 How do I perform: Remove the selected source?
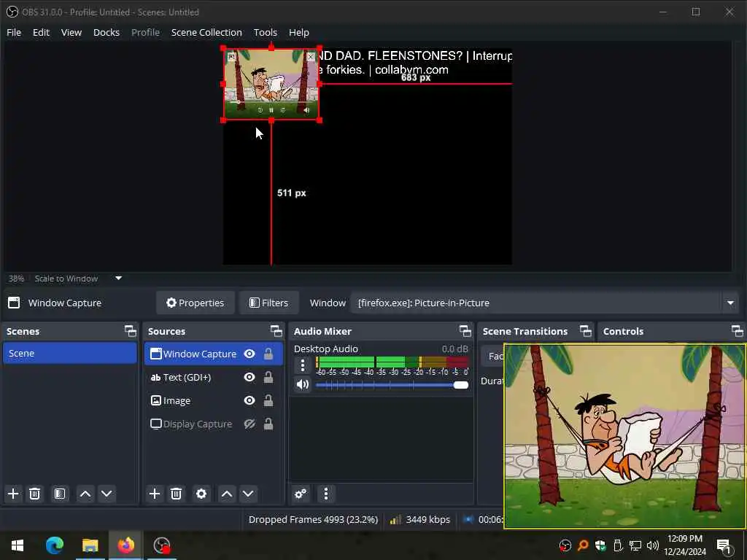coord(177,494)
